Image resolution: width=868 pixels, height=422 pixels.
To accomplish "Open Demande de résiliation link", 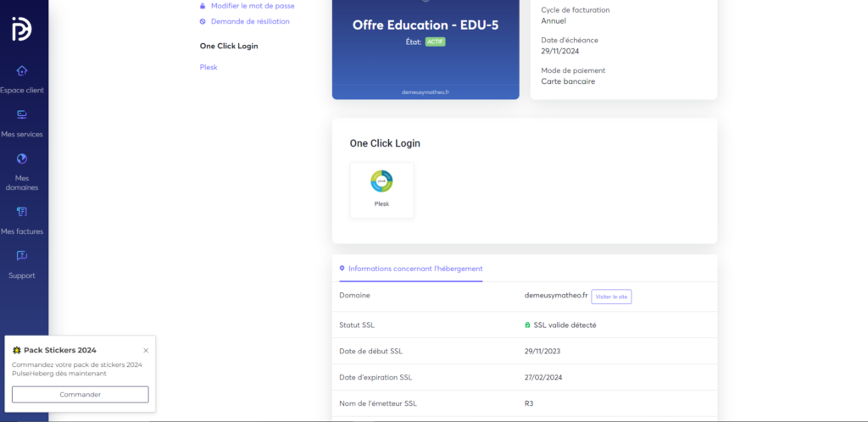I will (250, 21).
